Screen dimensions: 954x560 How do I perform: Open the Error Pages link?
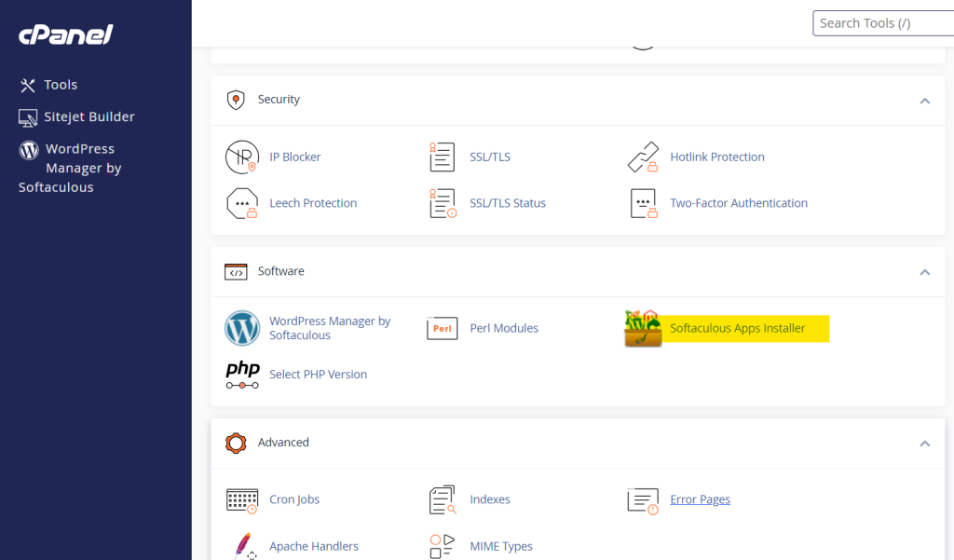tap(700, 499)
